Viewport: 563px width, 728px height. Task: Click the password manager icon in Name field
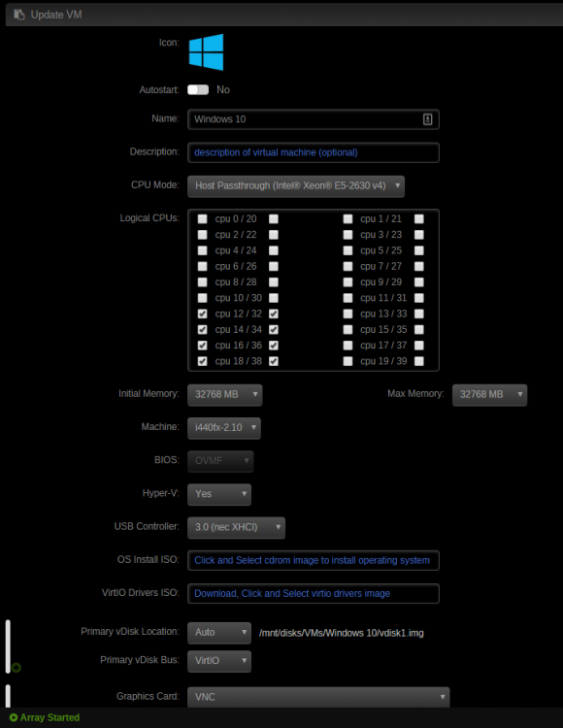(x=427, y=119)
